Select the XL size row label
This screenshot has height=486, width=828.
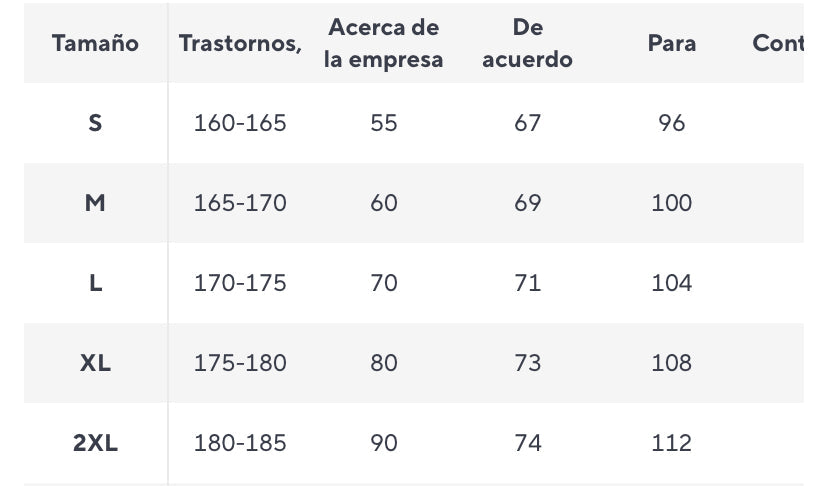(95, 363)
